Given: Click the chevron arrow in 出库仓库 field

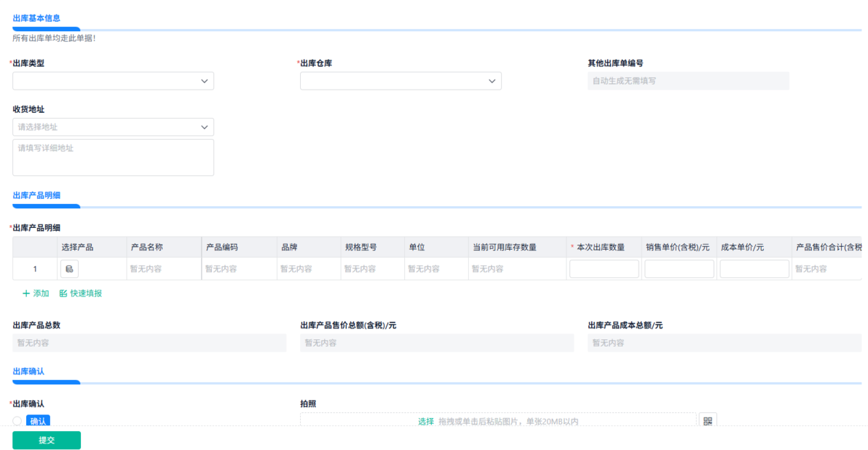Looking at the screenshot, I should pyautogui.click(x=492, y=81).
